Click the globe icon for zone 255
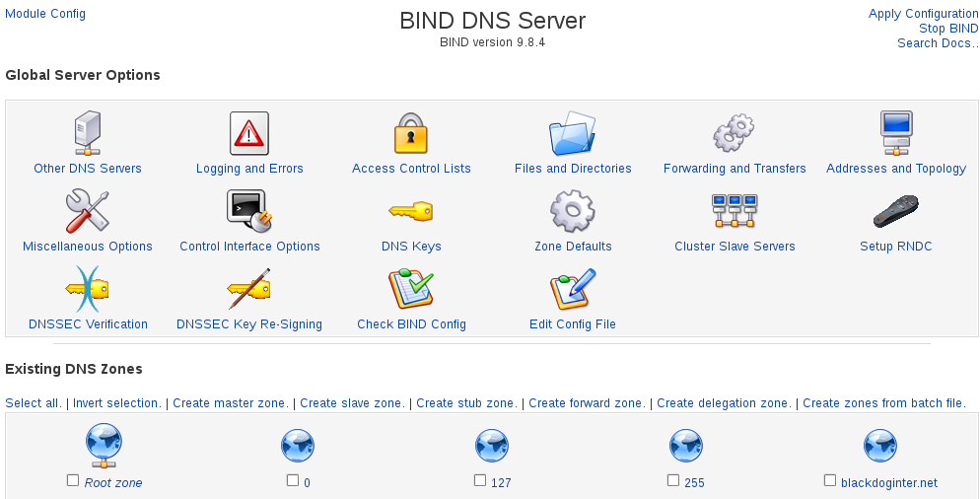 point(686,446)
